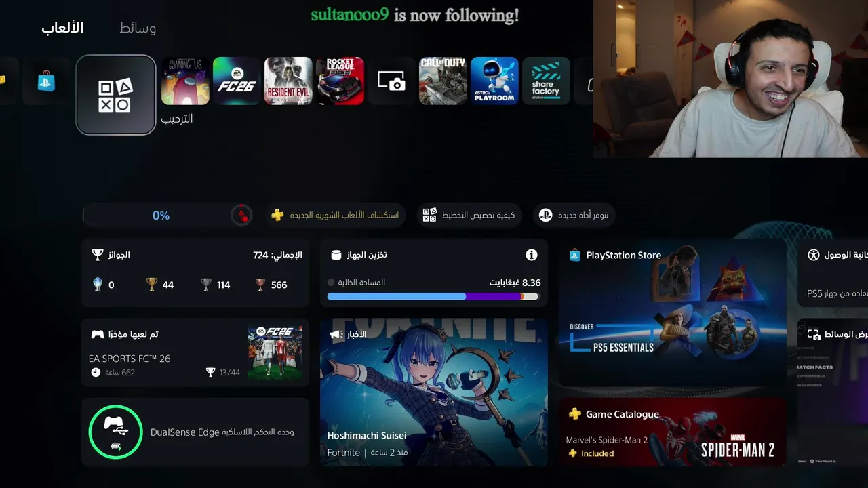Click the 13/44 trophy progress
Image resolution: width=868 pixels, height=488 pixels.
pos(223,372)
